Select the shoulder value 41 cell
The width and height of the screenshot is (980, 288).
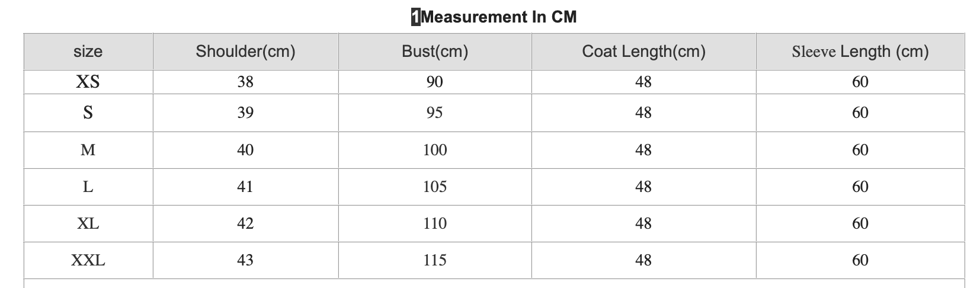(x=245, y=187)
